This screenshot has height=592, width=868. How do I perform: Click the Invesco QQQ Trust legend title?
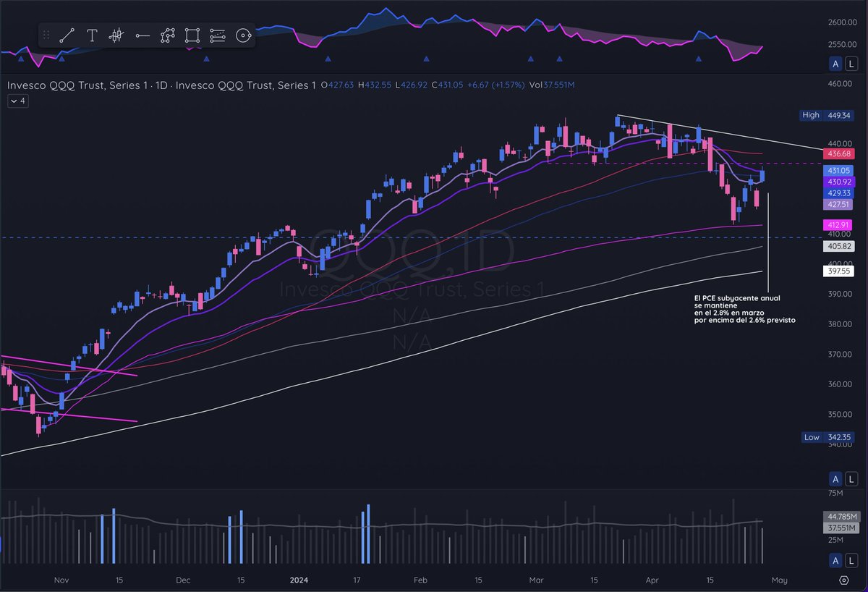tap(161, 85)
